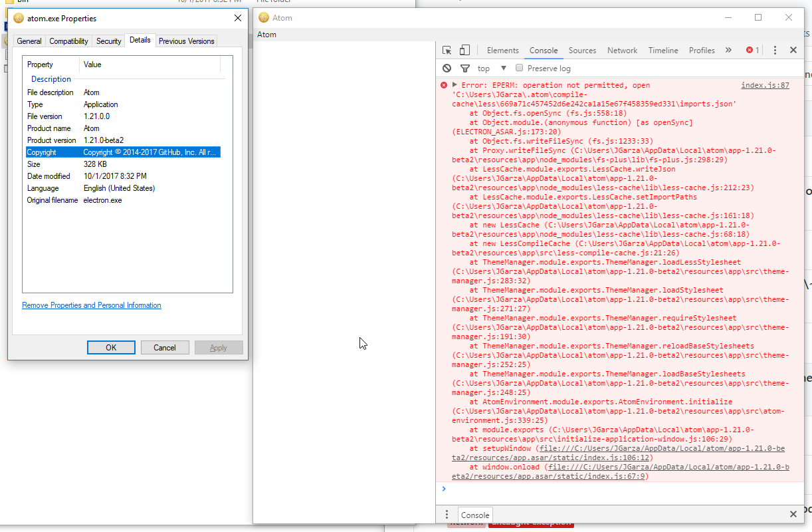812x532 pixels.
Task: Select the Original filename electron.exe row
Action: coord(123,200)
